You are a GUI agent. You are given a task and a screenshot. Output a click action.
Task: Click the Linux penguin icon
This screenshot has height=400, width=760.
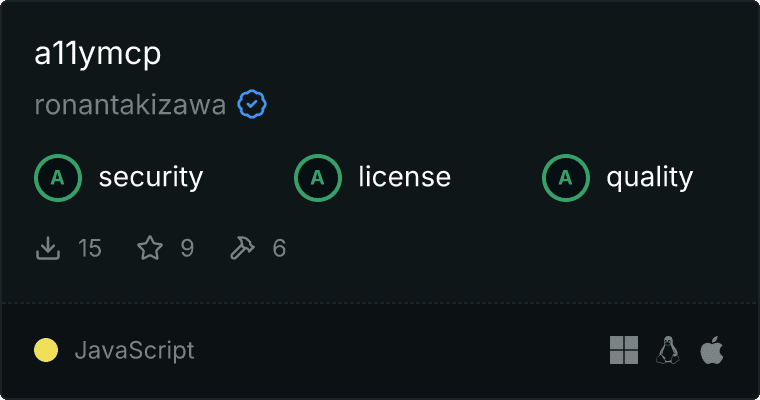tap(668, 350)
